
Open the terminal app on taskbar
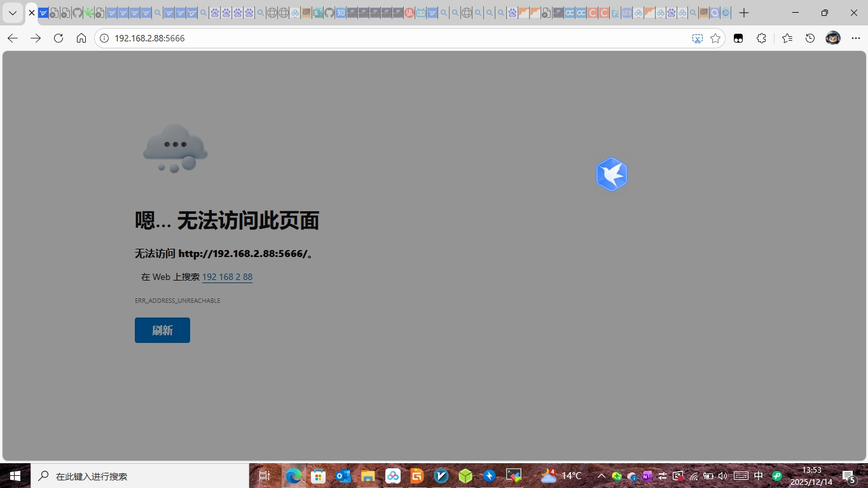point(514,476)
